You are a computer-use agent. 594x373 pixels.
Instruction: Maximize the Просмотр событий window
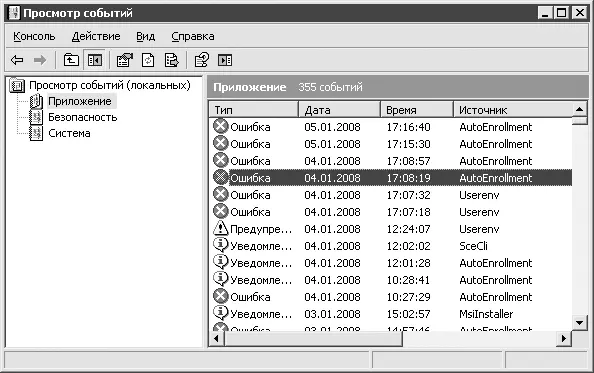(561, 13)
